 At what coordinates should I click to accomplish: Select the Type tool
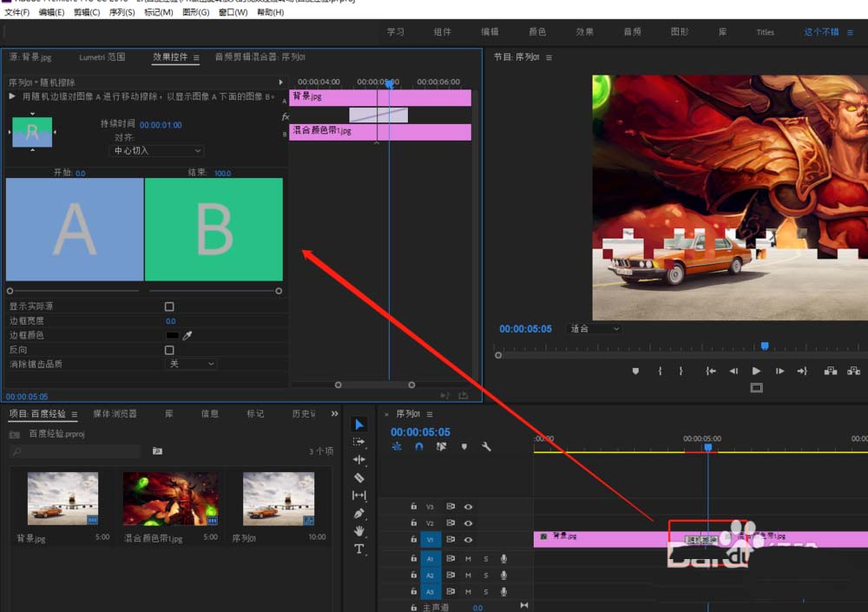pos(359,549)
